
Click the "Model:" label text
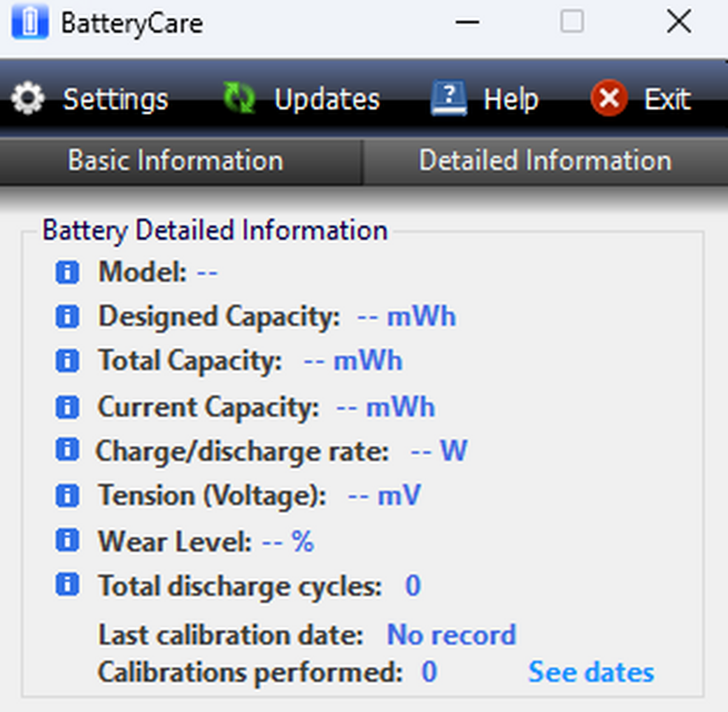click(143, 272)
